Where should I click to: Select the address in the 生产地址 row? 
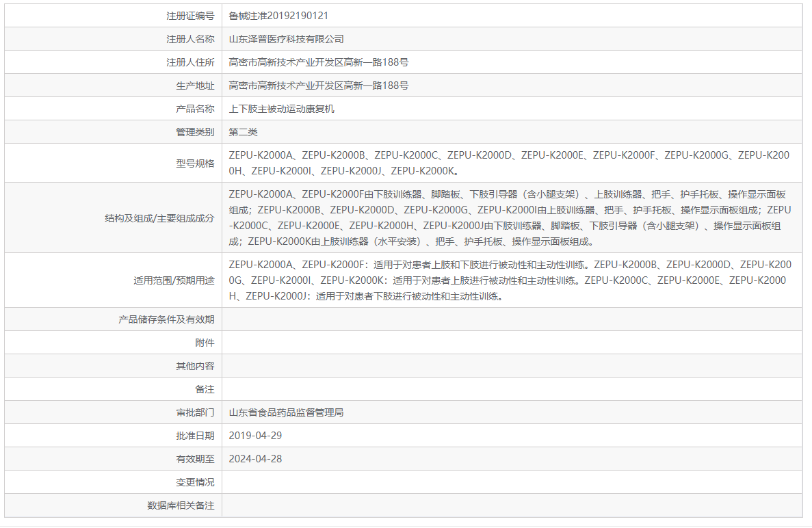click(x=319, y=86)
